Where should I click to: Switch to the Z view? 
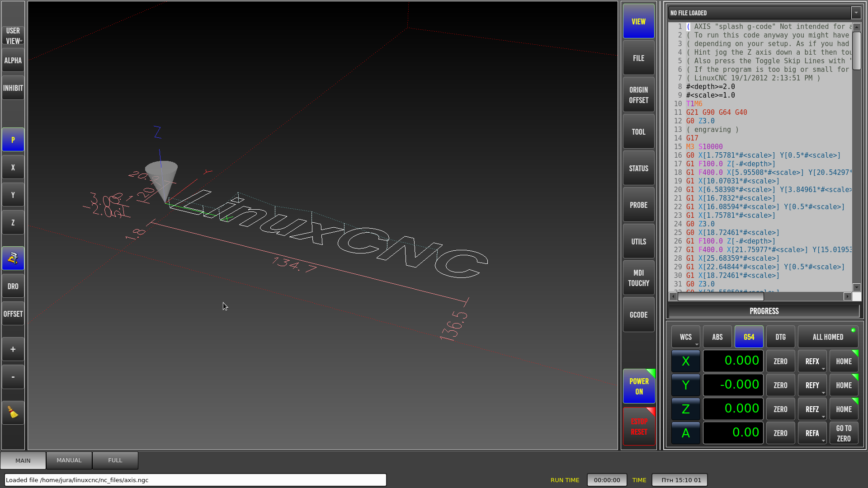[x=13, y=223]
